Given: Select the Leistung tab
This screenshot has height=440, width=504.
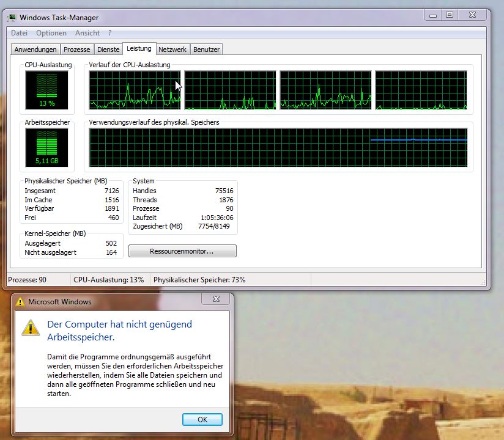Looking at the screenshot, I should [139, 48].
